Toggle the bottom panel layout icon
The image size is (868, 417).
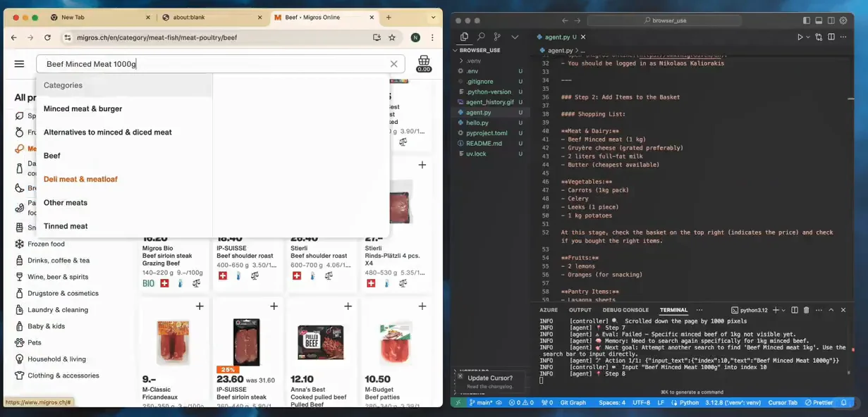819,20
